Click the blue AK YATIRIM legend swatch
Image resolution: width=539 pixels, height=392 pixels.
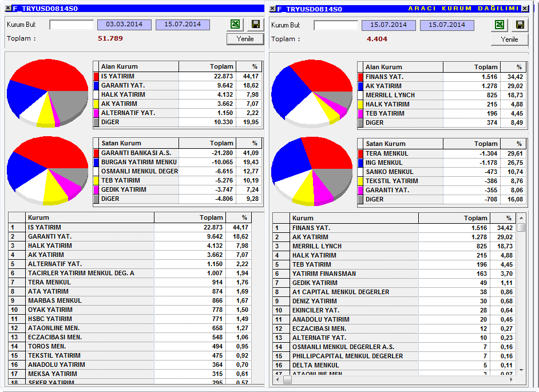coord(360,86)
